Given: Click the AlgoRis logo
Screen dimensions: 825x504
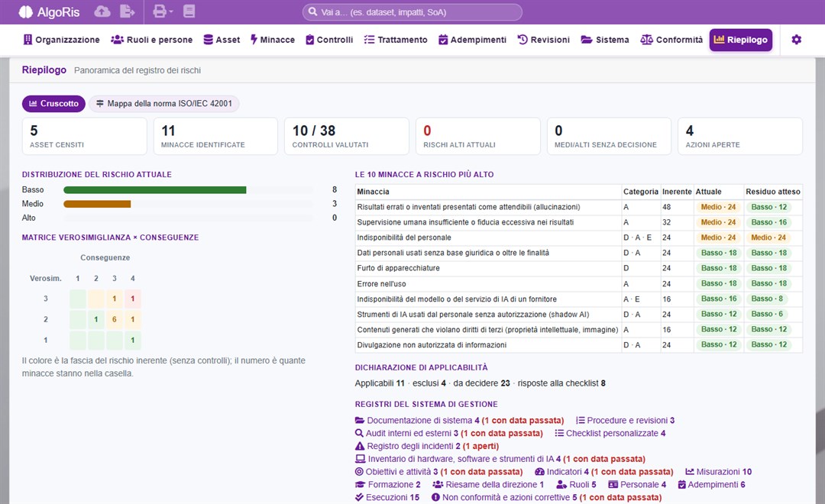Looking at the screenshot, I should pyautogui.click(x=49, y=12).
